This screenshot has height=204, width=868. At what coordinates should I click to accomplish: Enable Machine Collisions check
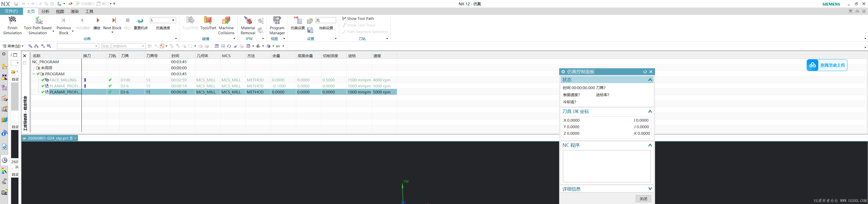click(226, 25)
